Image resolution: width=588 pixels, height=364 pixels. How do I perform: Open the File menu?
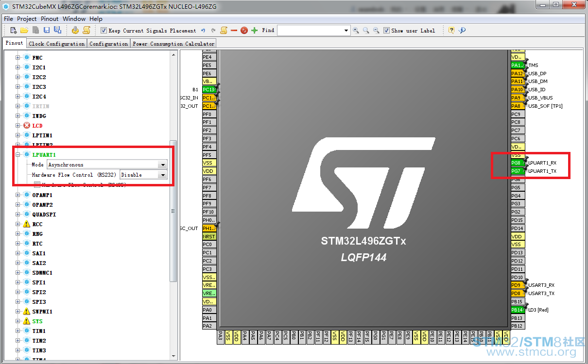(x=8, y=18)
